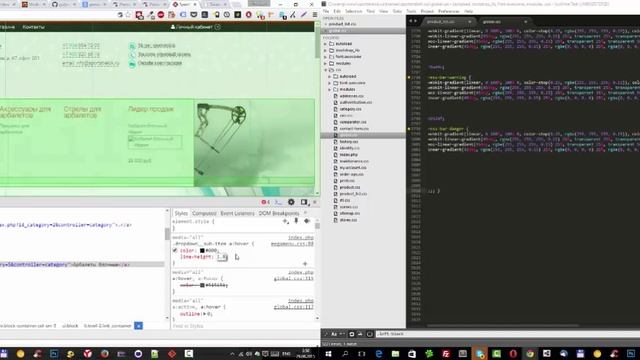Open struck-through color swatch in a:hover rule
This screenshot has height=360, width=640.
pos(202,285)
